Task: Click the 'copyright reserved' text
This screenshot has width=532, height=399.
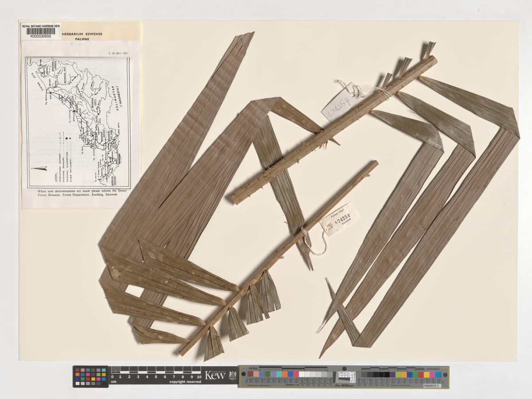Action: point(185,381)
